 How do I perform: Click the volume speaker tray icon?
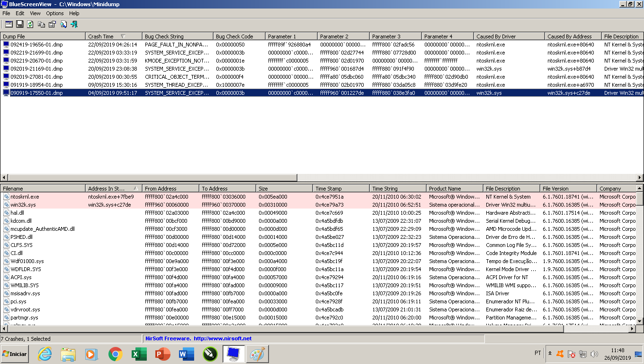tap(594, 354)
